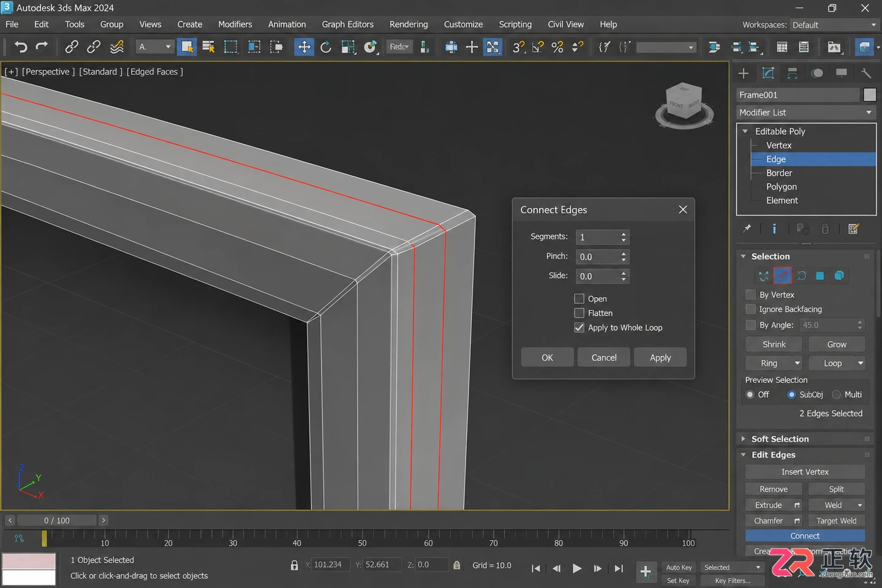The width and height of the screenshot is (882, 588).
Task: Click Apply in Connect Edges dialog
Action: point(660,358)
